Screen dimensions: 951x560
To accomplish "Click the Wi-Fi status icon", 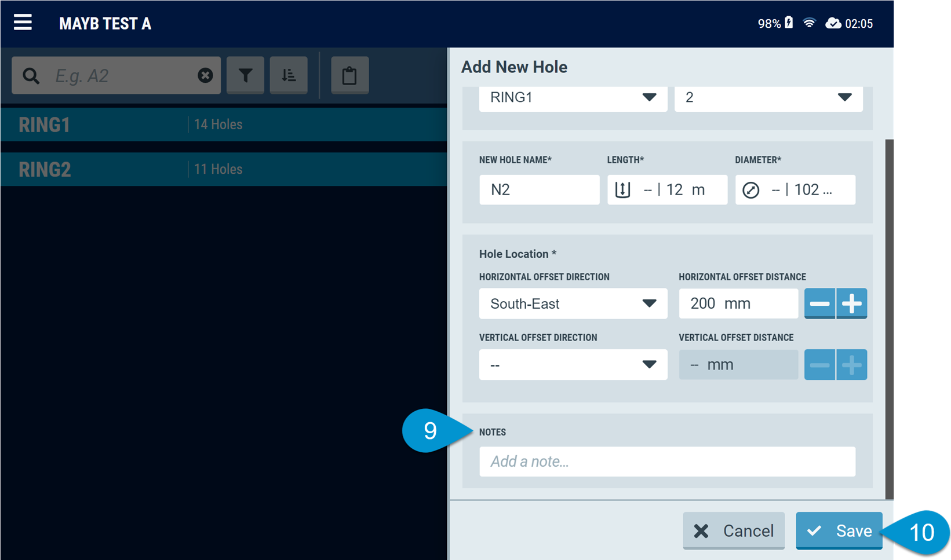I will pos(809,23).
